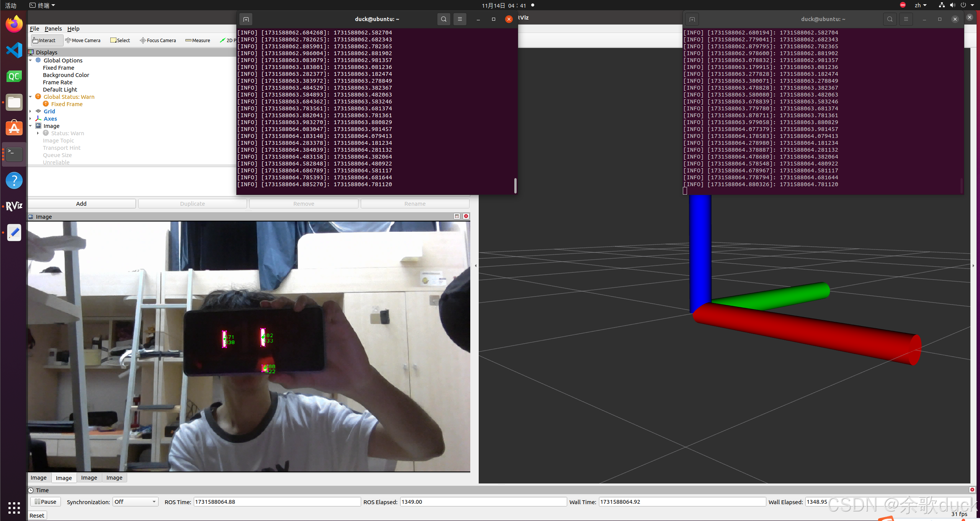Float the Image panel
Image resolution: width=980 pixels, height=521 pixels.
coord(457,216)
